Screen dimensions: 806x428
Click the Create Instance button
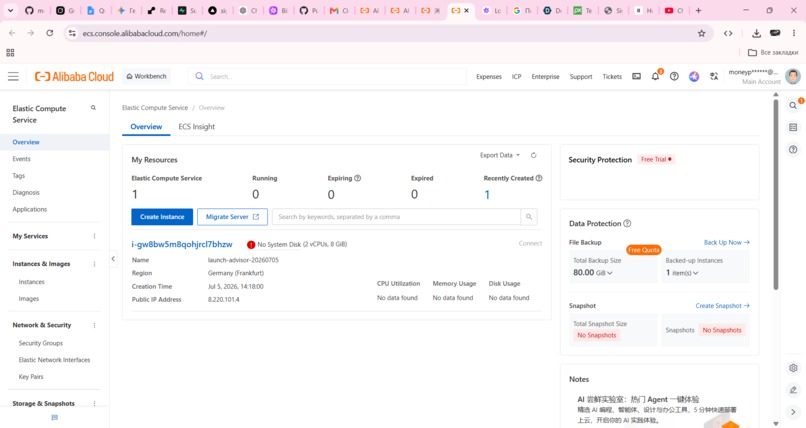pos(162,217)
